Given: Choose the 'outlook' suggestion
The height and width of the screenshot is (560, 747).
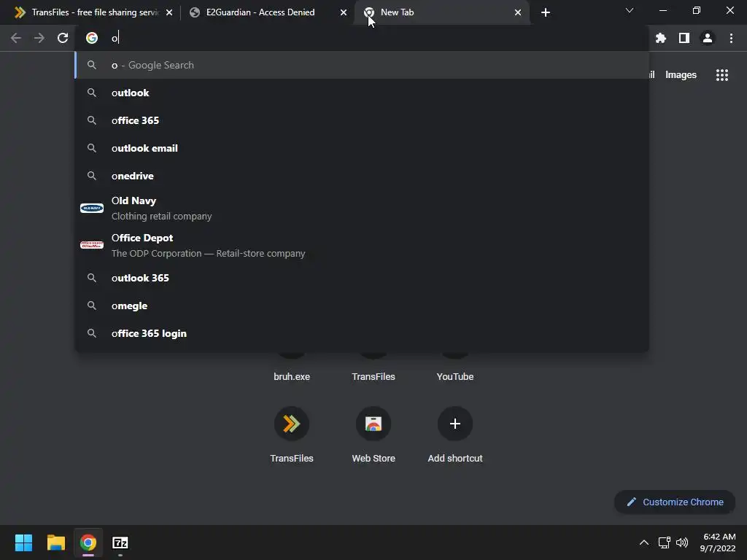Looking at the screenshot, I should pos(362,93).
